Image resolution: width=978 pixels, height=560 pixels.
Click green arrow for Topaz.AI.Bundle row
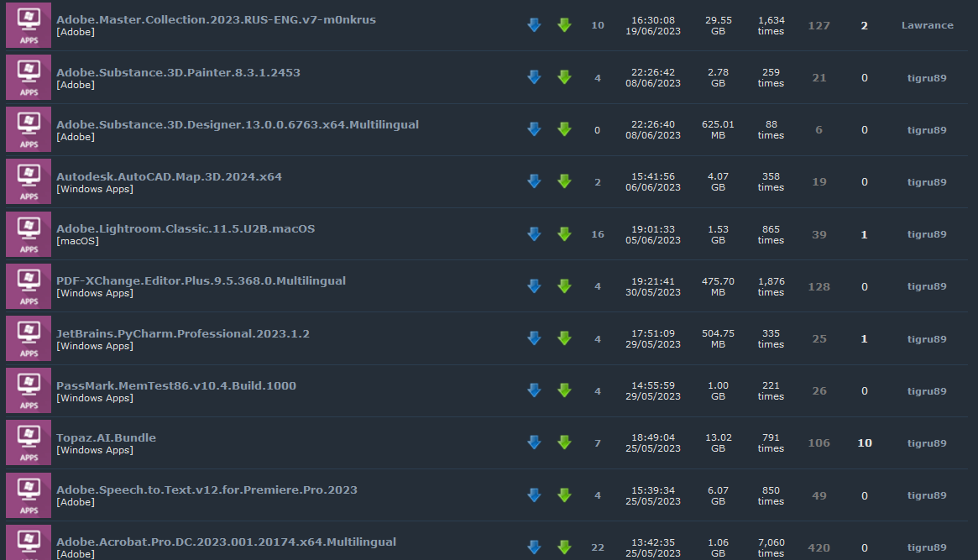tap(564, 442)
